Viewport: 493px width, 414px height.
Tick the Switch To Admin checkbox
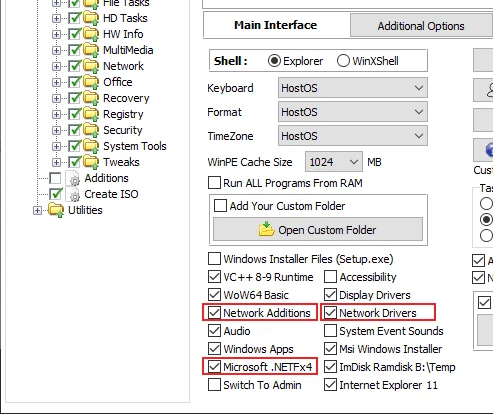pos(214,385)
